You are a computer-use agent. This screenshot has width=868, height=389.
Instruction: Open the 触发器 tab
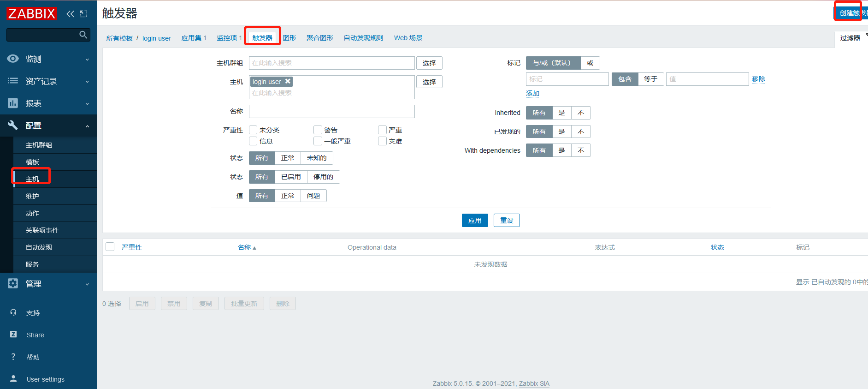pos(262,38)
